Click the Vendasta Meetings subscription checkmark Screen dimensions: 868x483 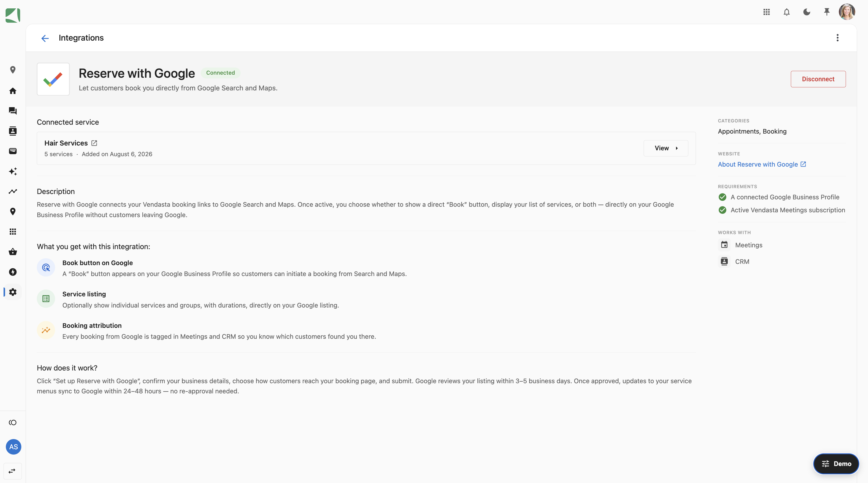(722, 210)
